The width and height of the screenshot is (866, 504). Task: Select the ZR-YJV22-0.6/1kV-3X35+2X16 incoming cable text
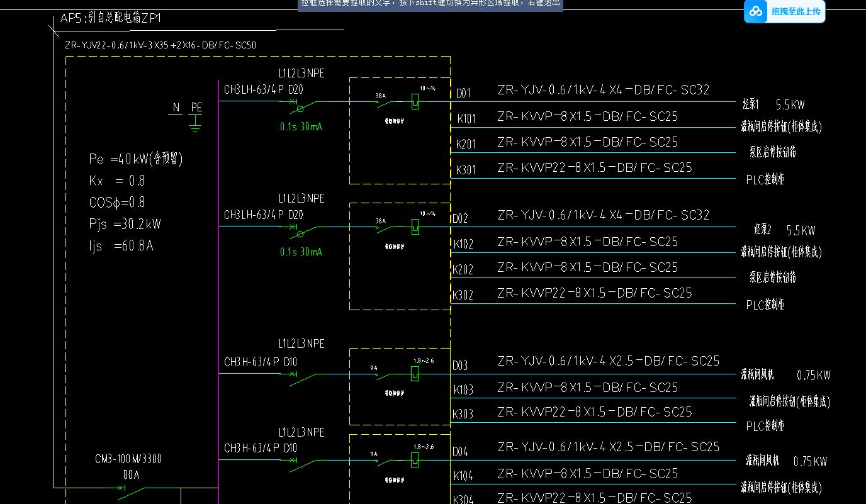coord(160,45)
